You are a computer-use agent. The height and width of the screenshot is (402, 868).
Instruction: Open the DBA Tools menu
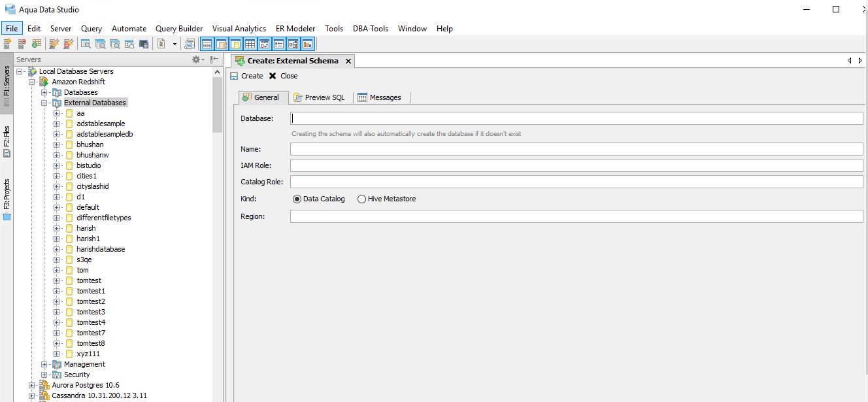coord(371,28)
